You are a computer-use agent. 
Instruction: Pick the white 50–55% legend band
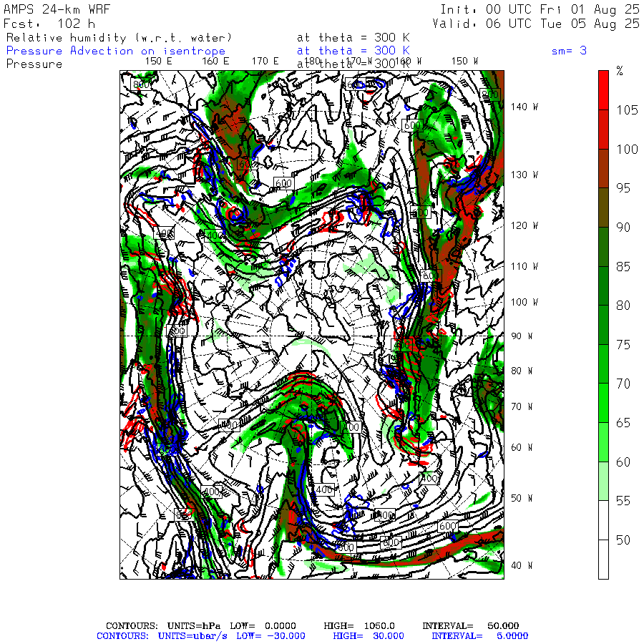[603, 520]
